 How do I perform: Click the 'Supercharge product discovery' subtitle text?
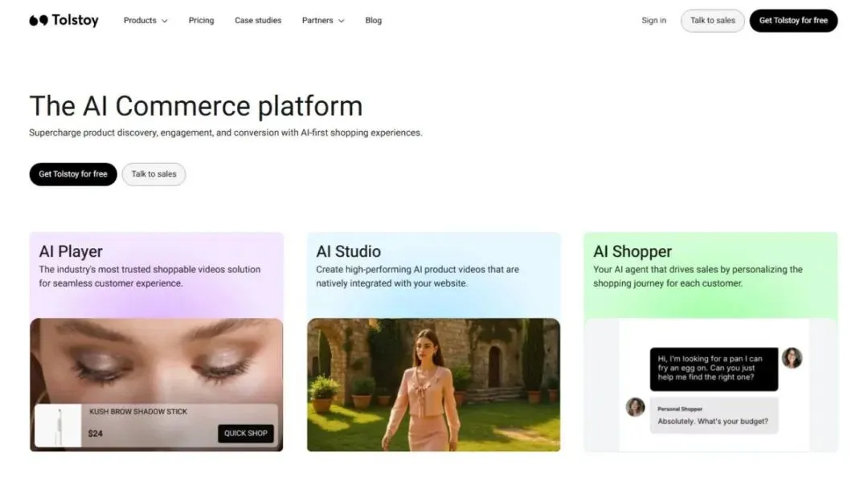coord(225,132)
